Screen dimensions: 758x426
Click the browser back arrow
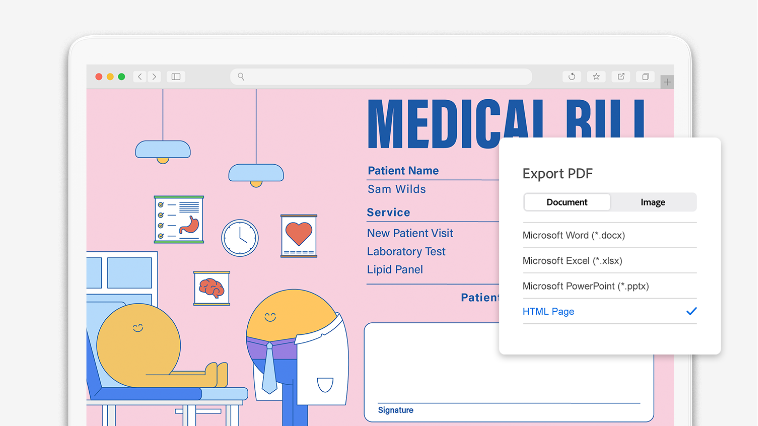click(x=140, y=76)
